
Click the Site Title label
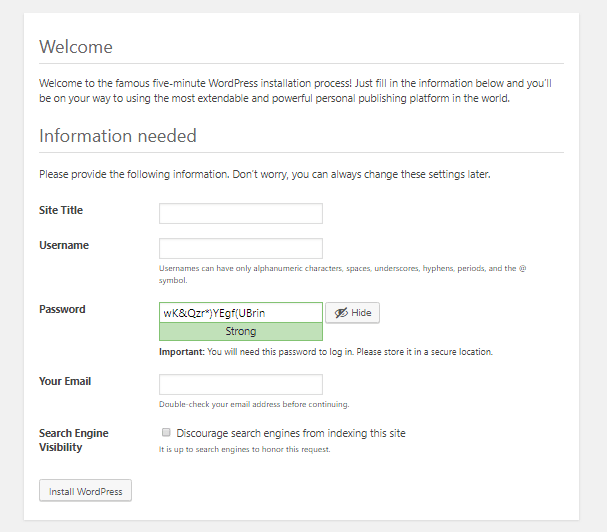(61, 210)
